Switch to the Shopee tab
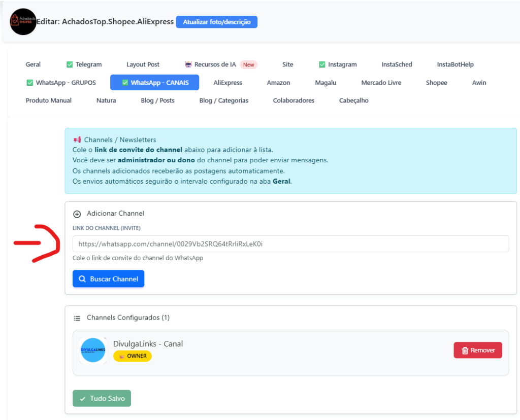Image resolution: width=520 pixels, height=420 pixels. click(436, 82)
